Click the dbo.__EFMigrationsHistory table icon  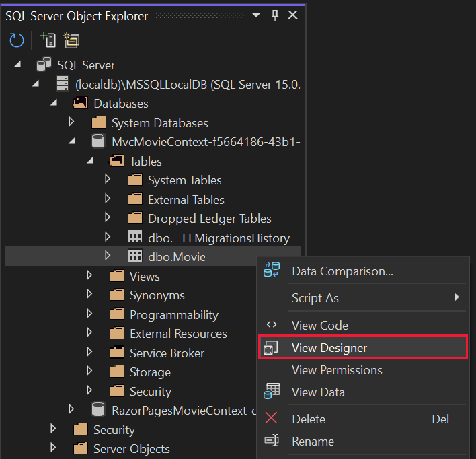(x=134, y=238)
